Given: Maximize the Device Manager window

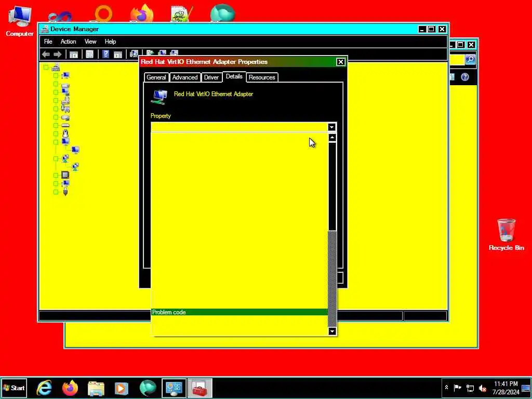Looking at the screenshot, I should tap(431, 29).
